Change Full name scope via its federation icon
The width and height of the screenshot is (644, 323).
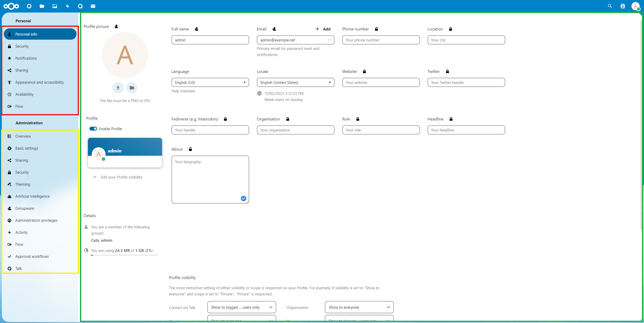[x=197, y=29]
